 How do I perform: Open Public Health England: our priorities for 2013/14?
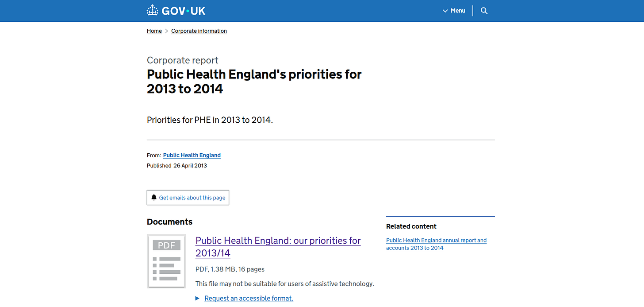[278, 247]
